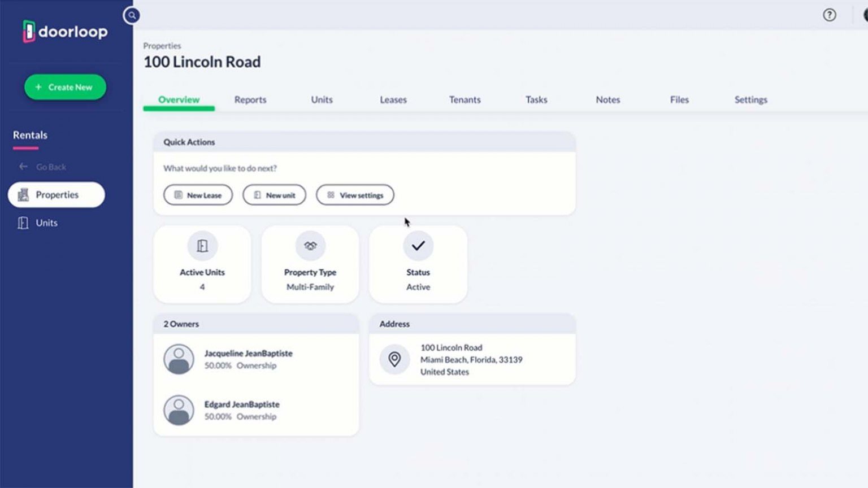The height and width of the screenshot is (488, 868).
Task: Open the Leases tab
Action: click(x=393, y=99)
